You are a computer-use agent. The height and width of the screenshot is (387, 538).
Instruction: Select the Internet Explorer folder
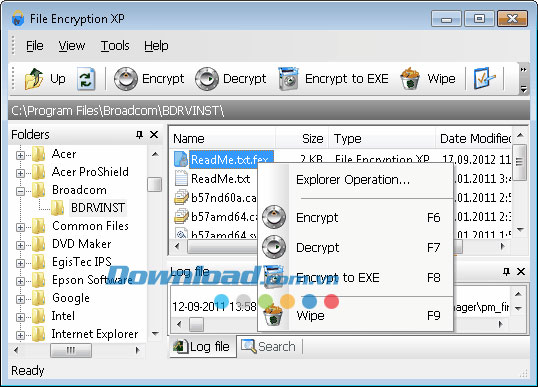pos(95,333)
